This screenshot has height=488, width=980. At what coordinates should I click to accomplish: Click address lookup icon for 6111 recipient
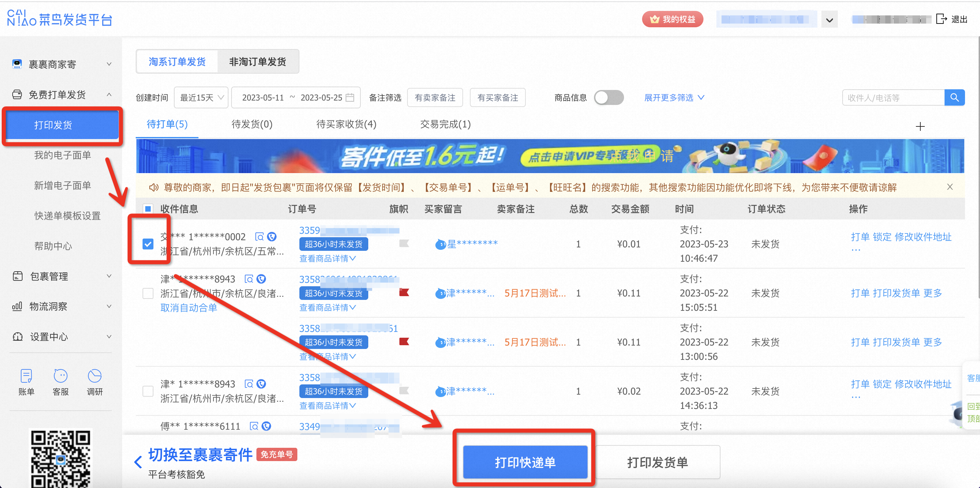(x=254, y=426)
